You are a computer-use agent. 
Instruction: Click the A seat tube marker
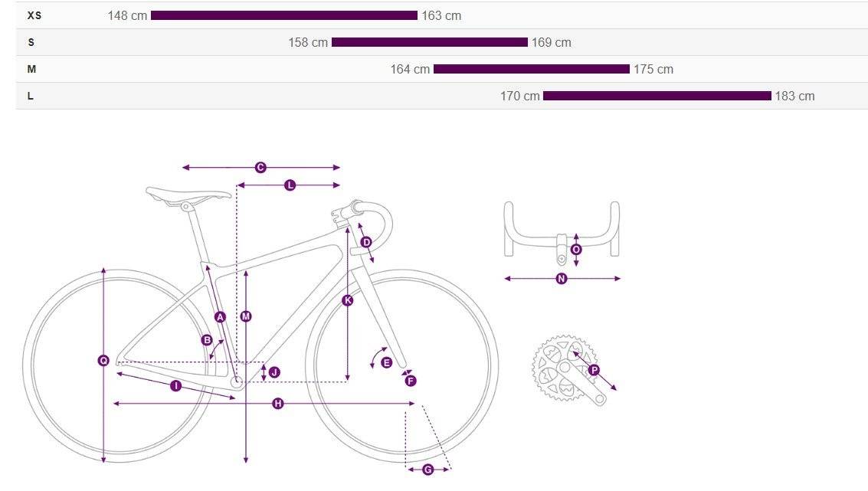(x=221, y=317)
